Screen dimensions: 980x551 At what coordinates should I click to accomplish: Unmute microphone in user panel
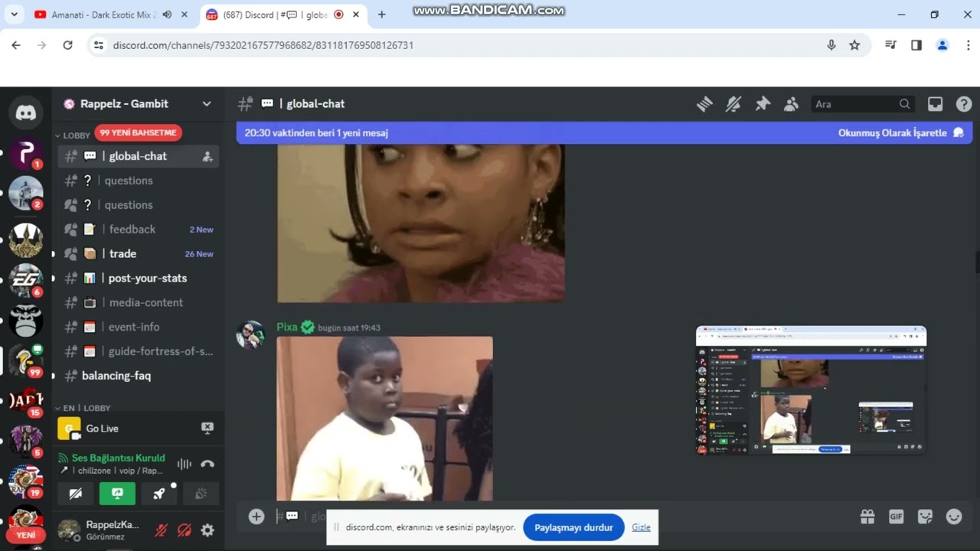[162, 530]
